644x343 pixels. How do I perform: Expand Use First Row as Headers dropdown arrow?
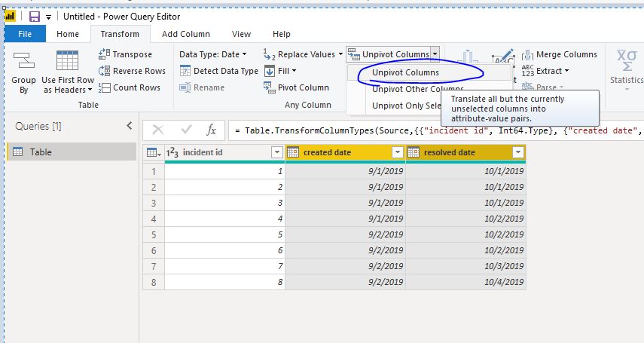click(x=90, y=90)
